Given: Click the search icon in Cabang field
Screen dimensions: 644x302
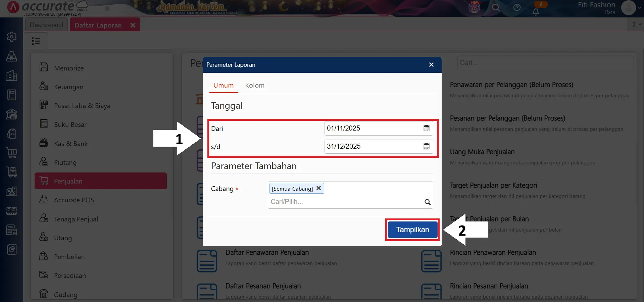Looking at the screenshot, I should 427,202.
